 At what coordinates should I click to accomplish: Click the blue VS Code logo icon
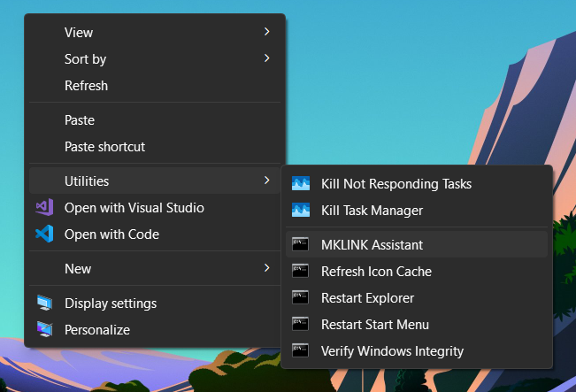point(44,234)
